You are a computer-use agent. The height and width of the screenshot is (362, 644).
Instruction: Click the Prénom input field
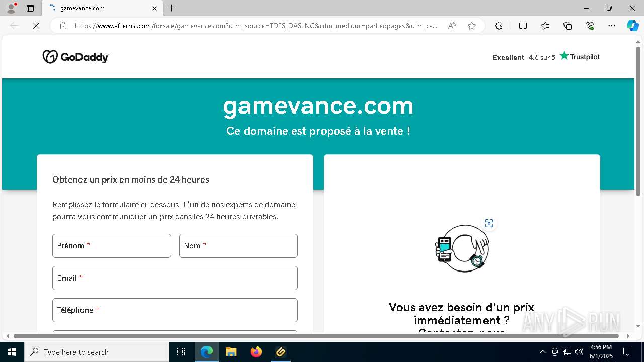(112, 246)
